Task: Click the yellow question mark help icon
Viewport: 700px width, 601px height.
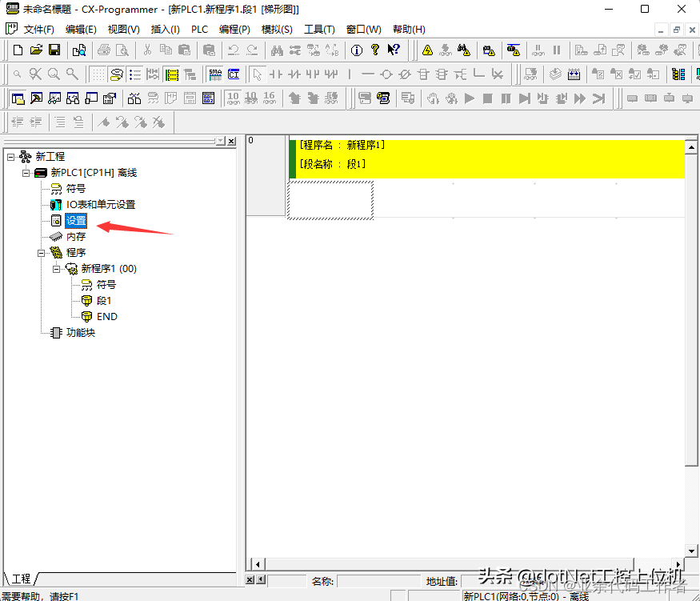Action: pyautogui.click(x=375, y=50)
